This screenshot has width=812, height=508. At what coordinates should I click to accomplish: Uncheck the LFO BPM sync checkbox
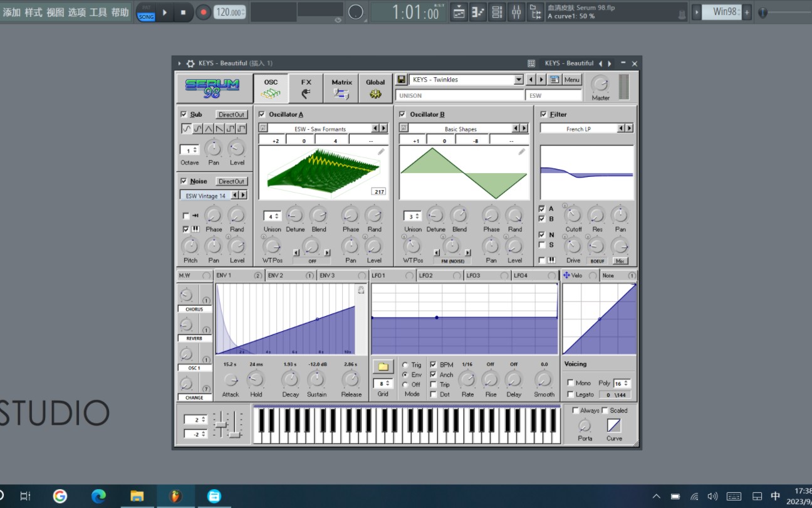(x=434, y=364)
